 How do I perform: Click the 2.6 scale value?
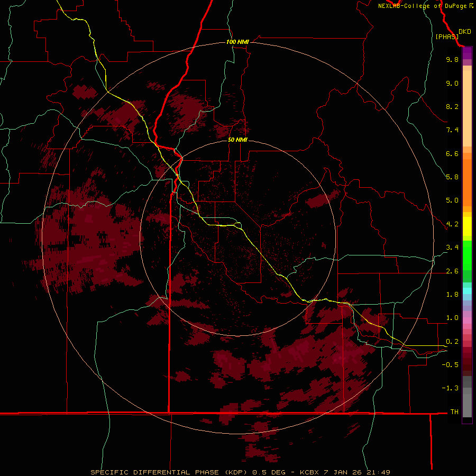pyautogui.click(x=452, y=271)
